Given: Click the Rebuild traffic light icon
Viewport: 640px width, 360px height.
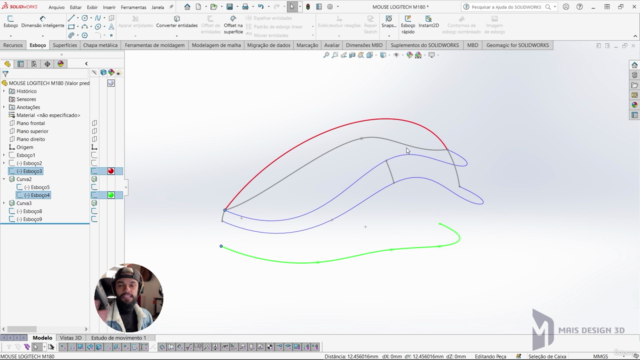Looking at the screenshot, I should (308, 7).
